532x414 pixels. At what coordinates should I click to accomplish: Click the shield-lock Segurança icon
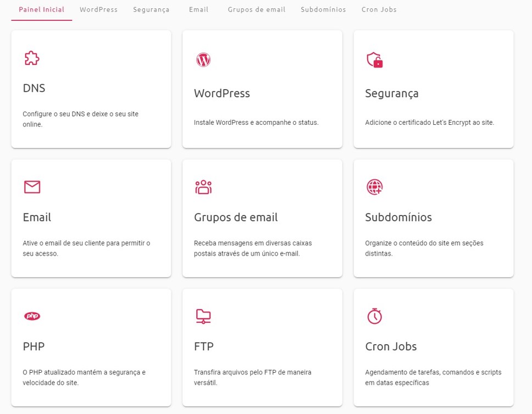point(375,60)
